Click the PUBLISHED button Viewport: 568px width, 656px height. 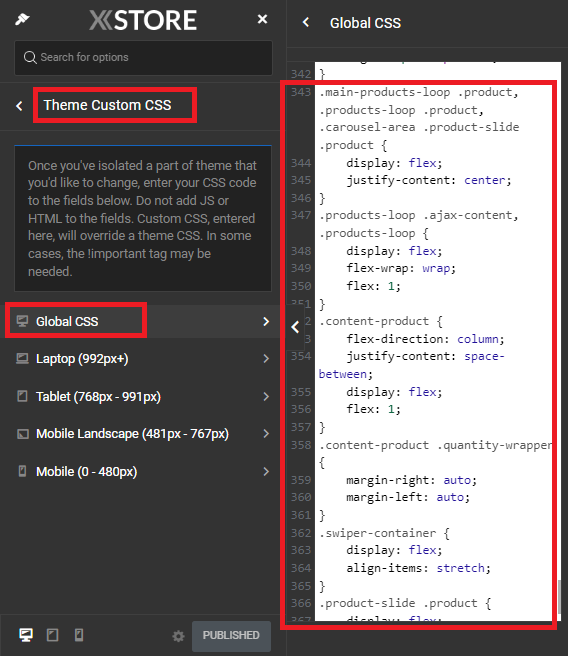click(x=231, y=636)
